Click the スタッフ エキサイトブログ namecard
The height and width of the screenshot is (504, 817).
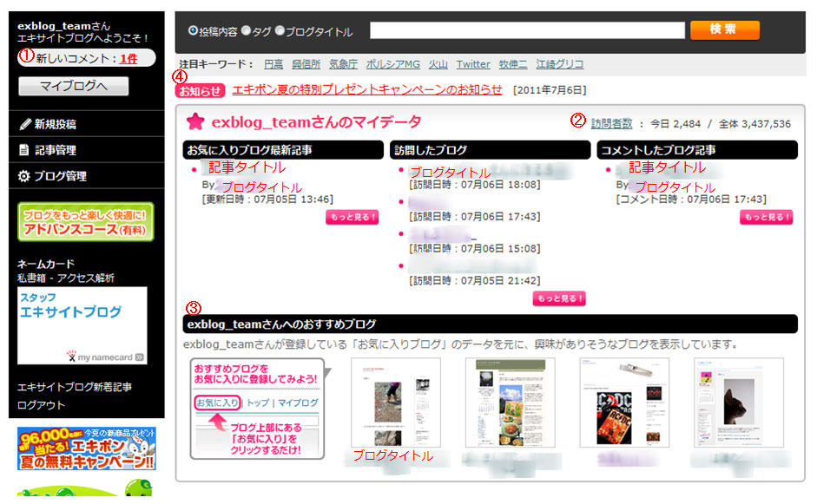[82, 325]
